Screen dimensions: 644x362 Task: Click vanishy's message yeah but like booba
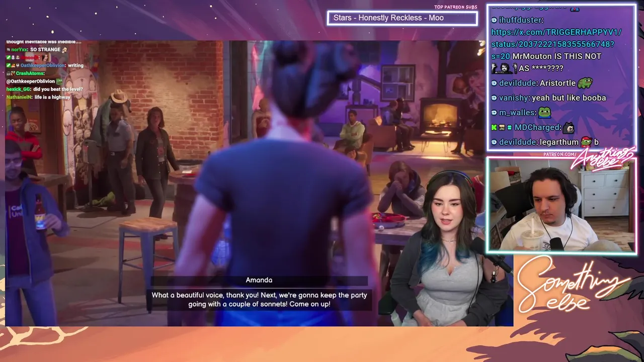(x=569, y=98)
